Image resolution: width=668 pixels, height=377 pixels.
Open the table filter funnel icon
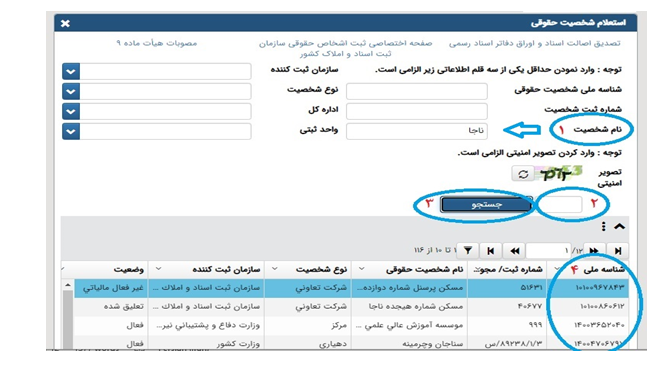pos(468,251)
